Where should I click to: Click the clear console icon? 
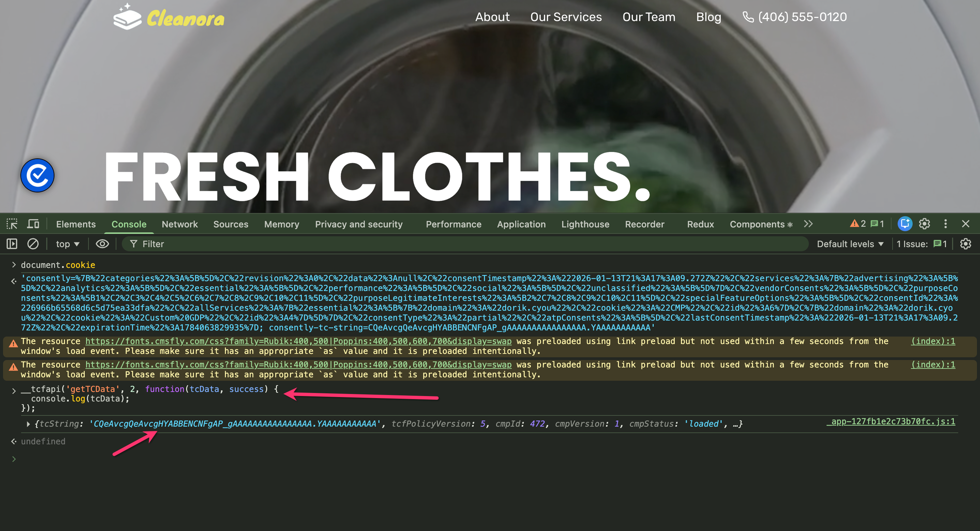(33, 244)
